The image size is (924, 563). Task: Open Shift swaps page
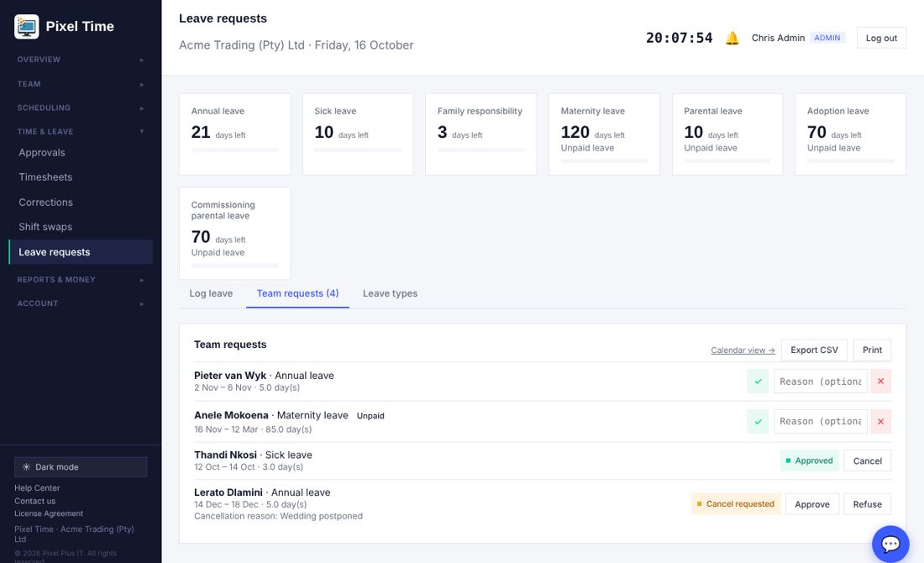(81, 227)
